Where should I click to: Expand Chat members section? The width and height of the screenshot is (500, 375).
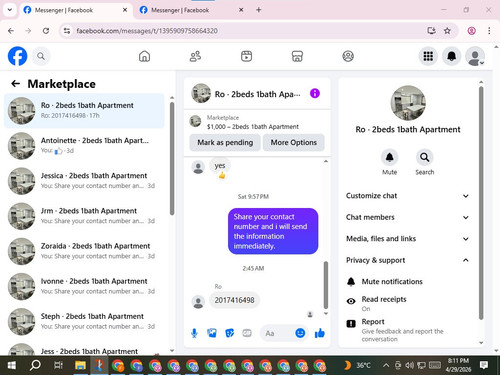point(407,217)
